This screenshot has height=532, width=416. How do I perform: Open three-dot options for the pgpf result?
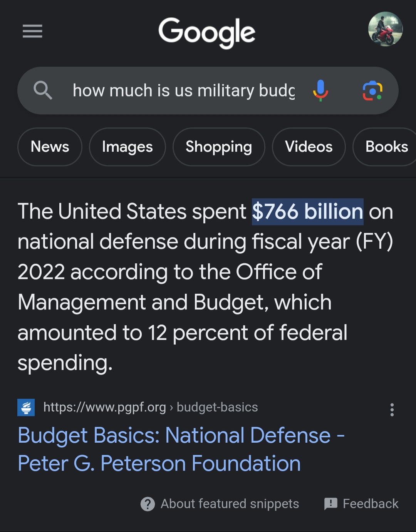(392, 410)
